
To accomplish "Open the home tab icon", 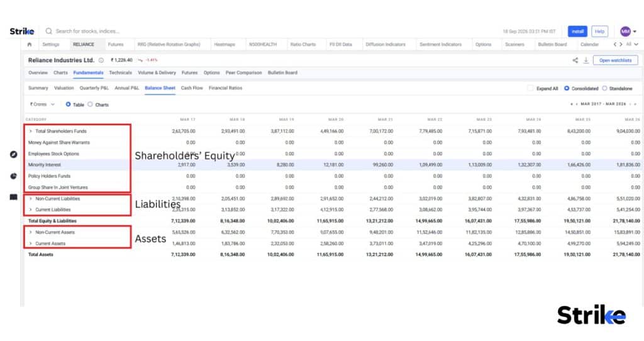I will coord(29,45).
